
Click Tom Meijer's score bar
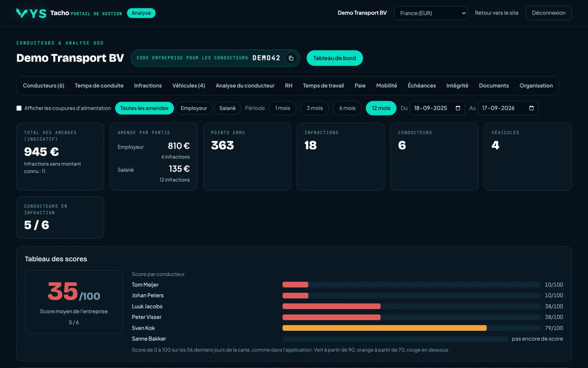[411, 285]
